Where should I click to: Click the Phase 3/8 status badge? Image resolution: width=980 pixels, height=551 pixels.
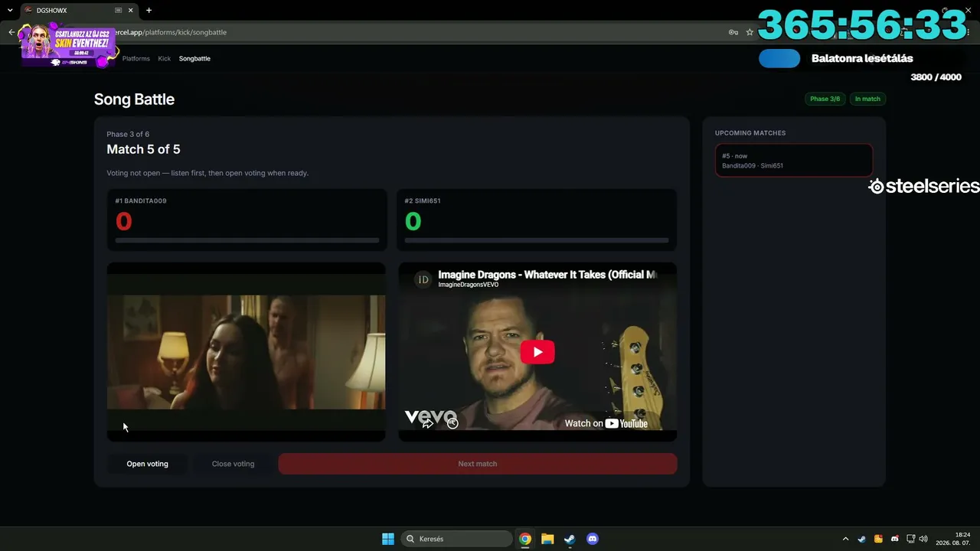(x=825, y=99)
